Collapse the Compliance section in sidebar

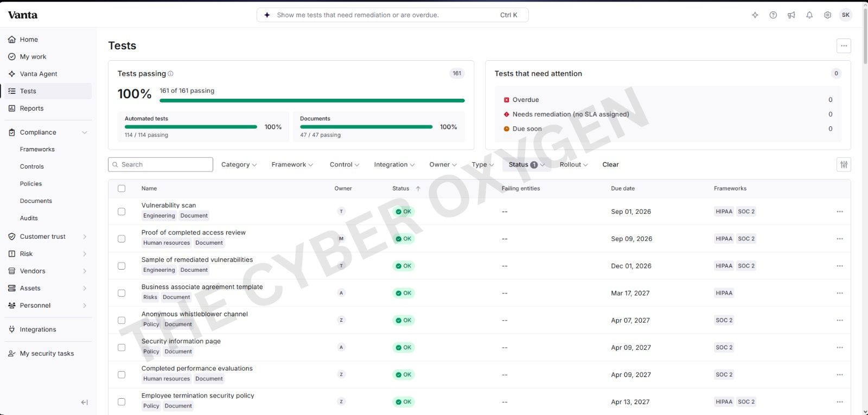coord(85,132)
